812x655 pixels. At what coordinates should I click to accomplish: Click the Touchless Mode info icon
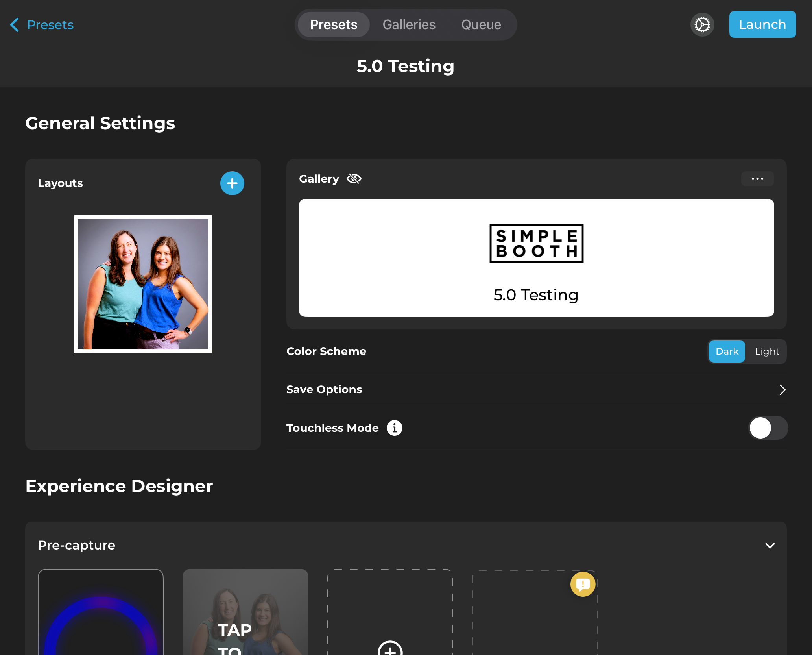(x=394, y=428)
